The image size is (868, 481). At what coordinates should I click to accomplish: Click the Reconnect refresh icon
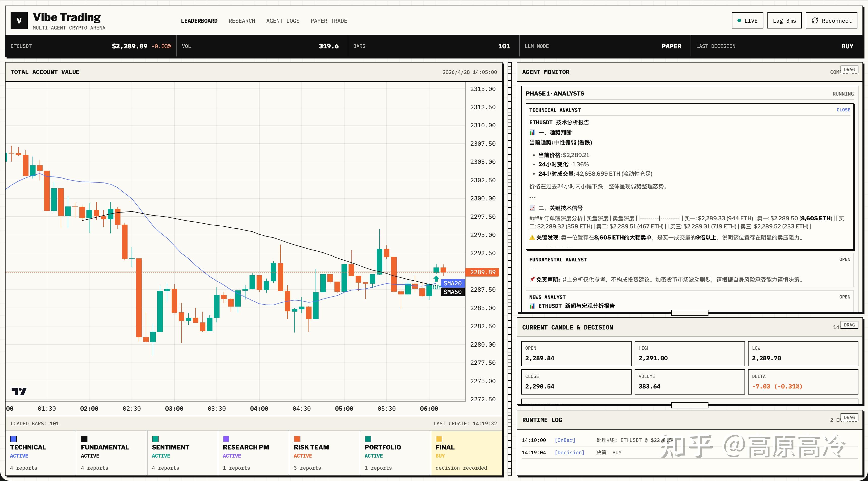coord(814,21)
